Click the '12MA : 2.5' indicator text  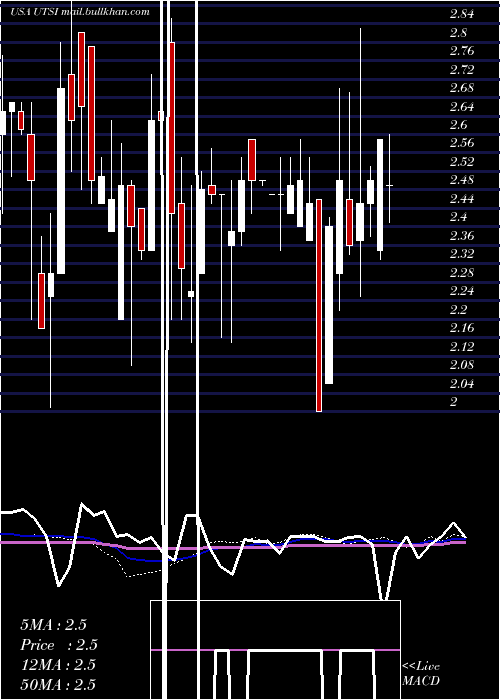pos(58,665)
